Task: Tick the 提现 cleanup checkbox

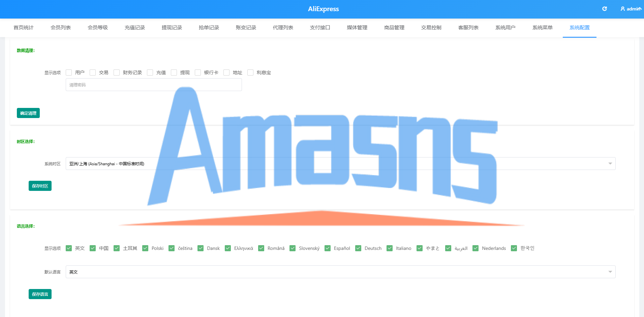Action: pos(174,73)
